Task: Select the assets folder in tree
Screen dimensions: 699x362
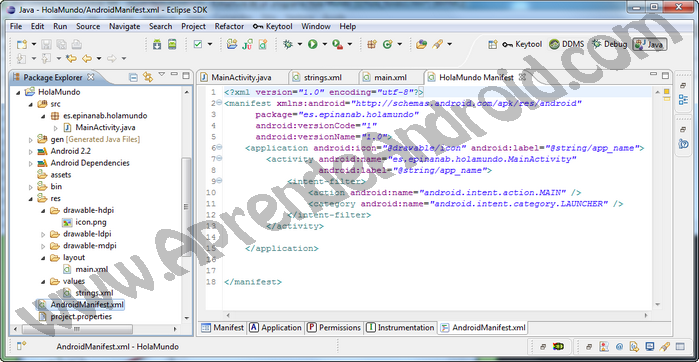Action: (x=54, y=175)
